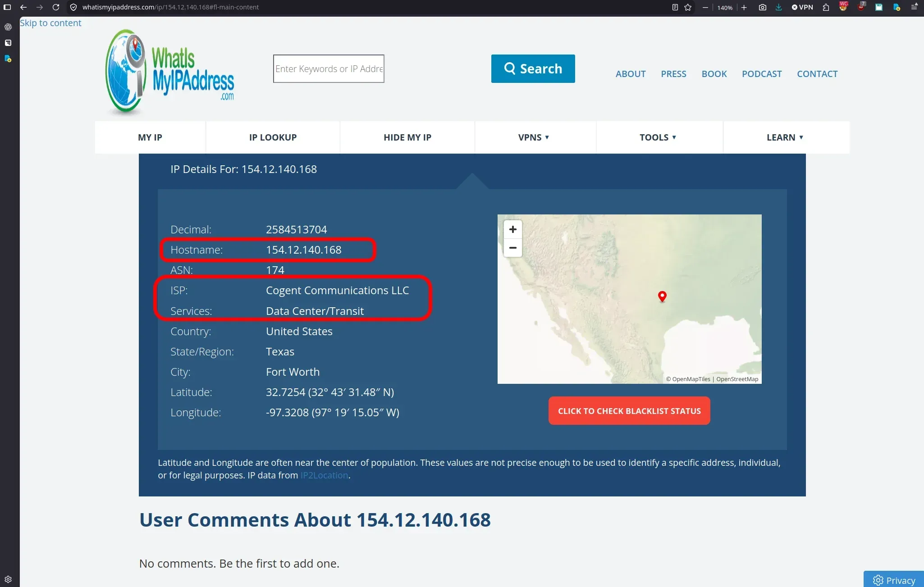Open the extensions puzzle-piece icon
The width and height of the screenshot is (924, 587).
(826, 7)
